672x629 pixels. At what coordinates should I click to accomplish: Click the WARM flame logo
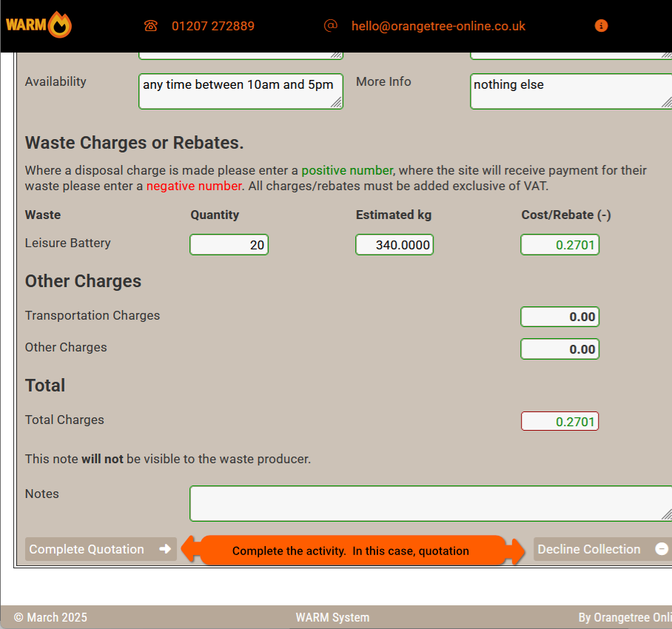click(x=39, y=25)
